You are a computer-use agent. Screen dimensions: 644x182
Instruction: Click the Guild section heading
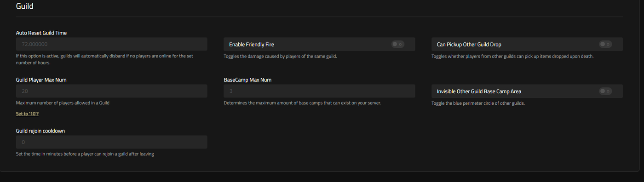click(24, 6)
